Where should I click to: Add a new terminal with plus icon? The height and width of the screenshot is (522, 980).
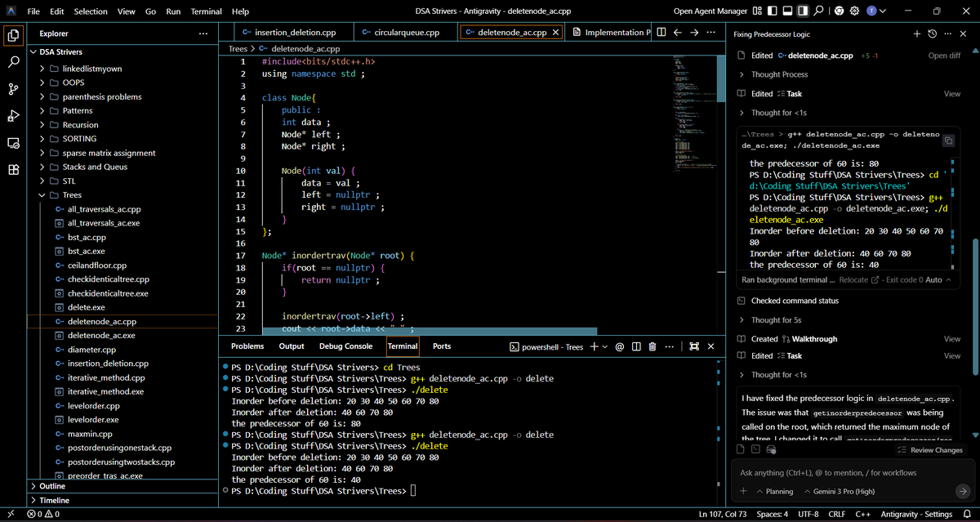[594, 346]
